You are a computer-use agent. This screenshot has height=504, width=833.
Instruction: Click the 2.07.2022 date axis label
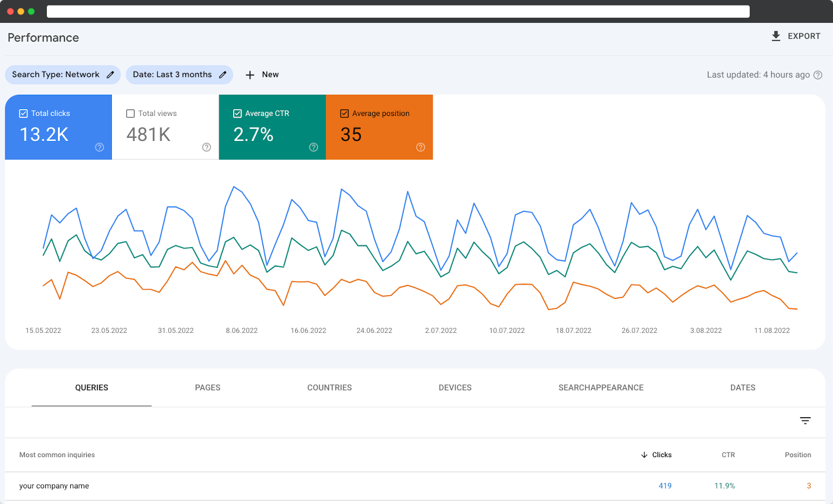pyautogui.click(x=441, y=330)
